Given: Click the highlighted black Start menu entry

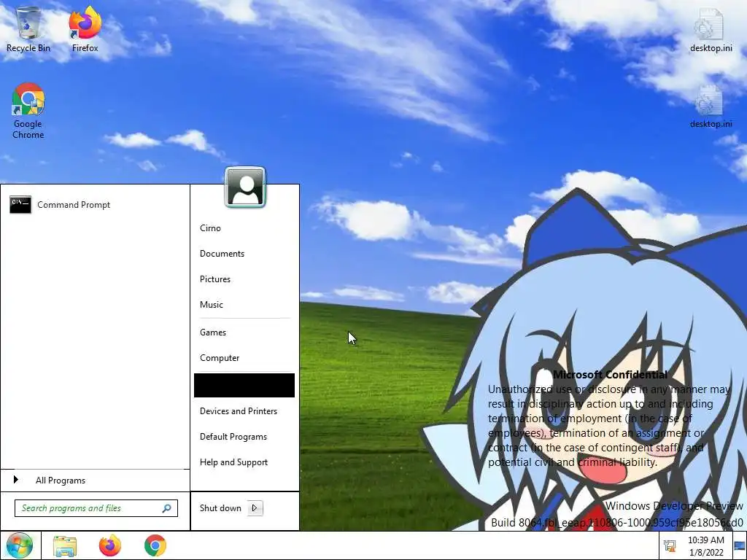Looking at the screenshot, I should [x=244, y=385].
